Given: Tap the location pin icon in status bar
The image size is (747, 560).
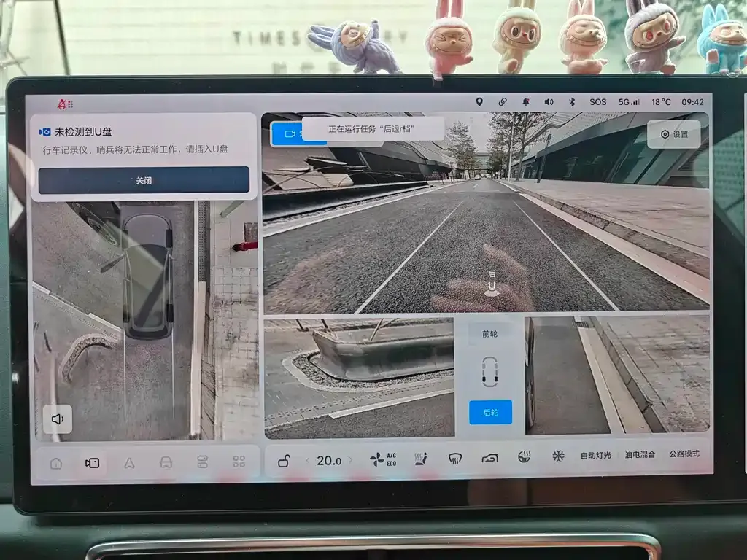Looking at the screenshot, I should click(479, 102).
